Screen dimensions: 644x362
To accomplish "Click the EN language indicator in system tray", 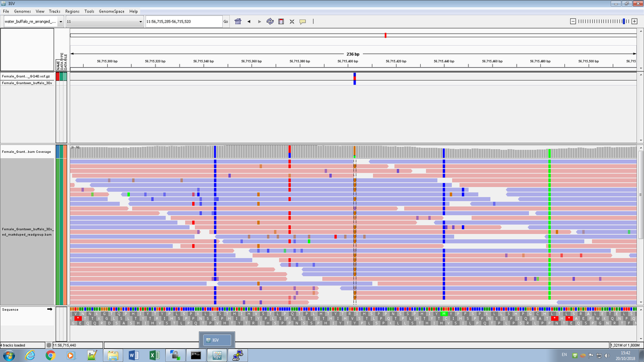I will (564, 355).
